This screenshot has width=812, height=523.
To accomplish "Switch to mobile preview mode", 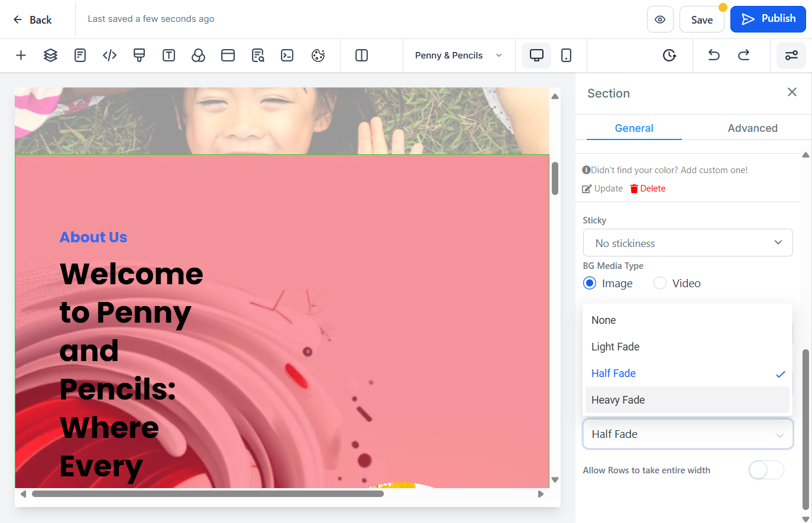I will [x=566, y=56].
